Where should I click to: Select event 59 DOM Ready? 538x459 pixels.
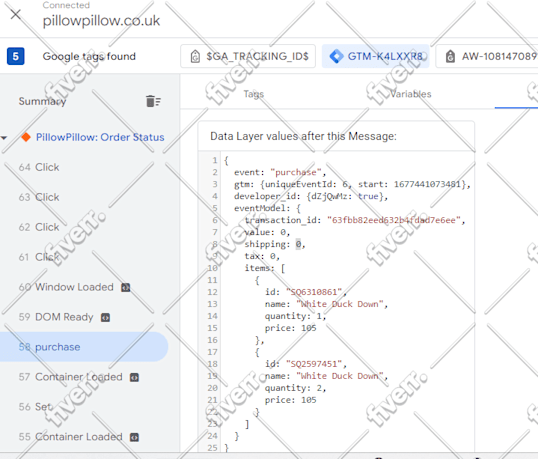[56, 317]
